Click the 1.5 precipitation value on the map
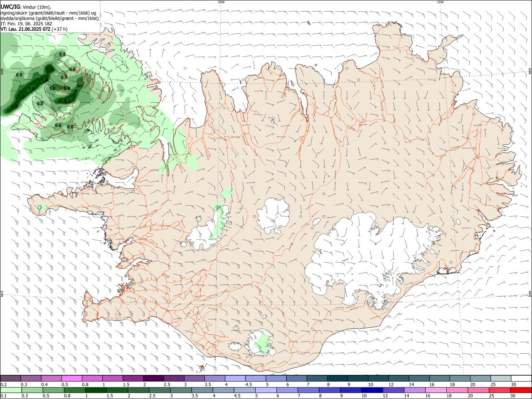This screenshot has height=399, width=532. coord(50,69)
